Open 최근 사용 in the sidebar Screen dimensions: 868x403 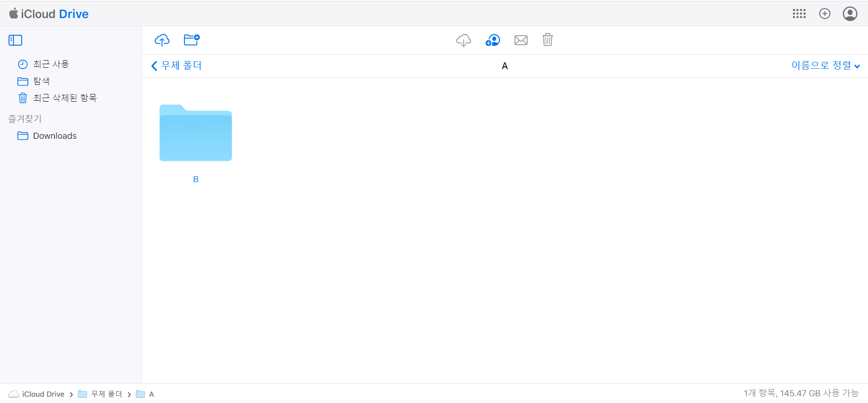pos(43,64)
